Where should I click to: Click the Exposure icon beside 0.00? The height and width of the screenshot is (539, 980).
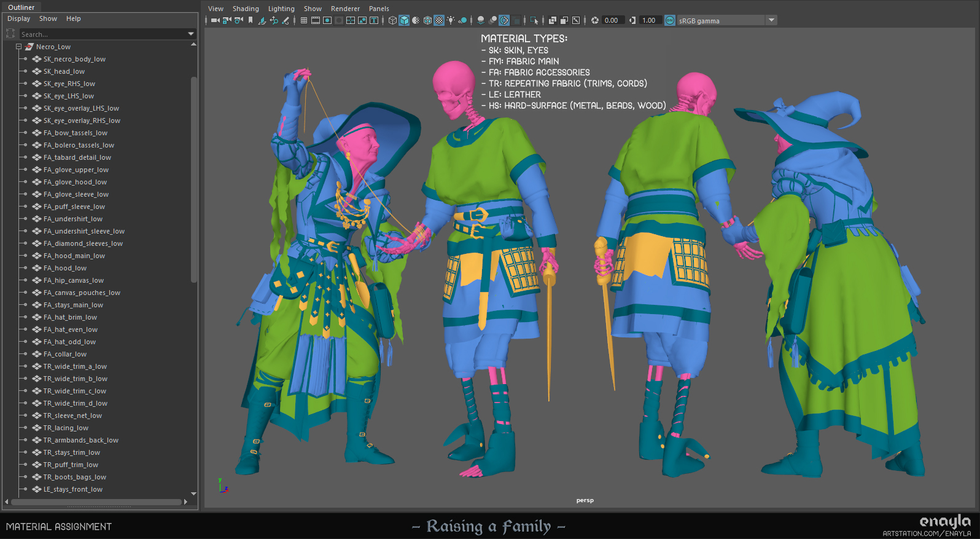[594, 20]
